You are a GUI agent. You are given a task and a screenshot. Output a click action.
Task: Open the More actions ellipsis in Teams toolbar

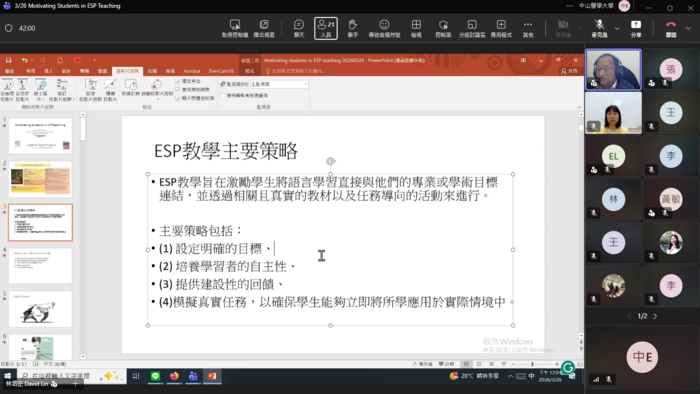(x=528, y=28)
